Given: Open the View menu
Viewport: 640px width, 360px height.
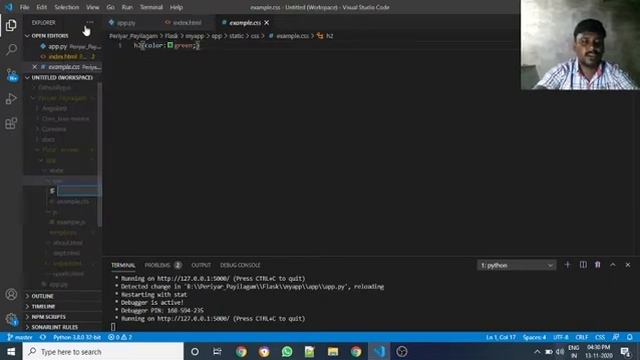Looking at the screenshot, I should tap(93, 7).
